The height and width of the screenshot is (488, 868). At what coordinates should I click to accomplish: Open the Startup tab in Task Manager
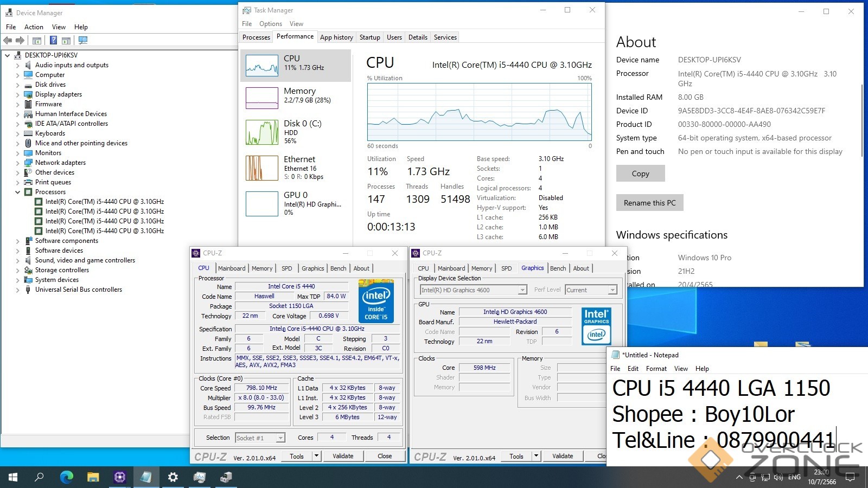coord(369,37)
